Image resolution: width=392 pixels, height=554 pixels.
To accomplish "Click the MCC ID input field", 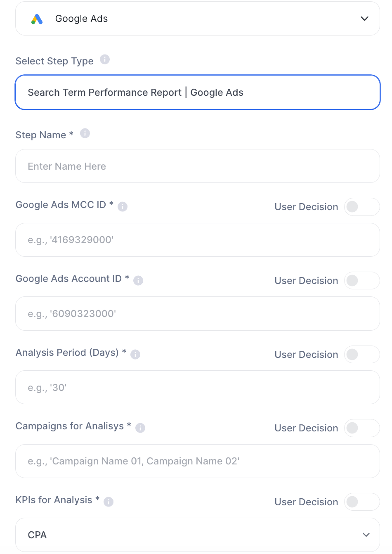I will [x=198, y=240].
